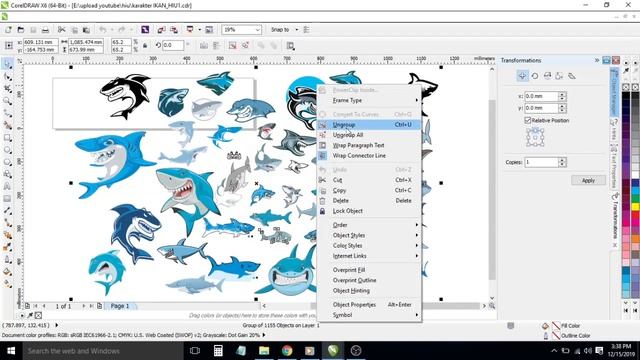Select Wrap Paragraph Text menu entry
Screen dimensions: 640x360
[369, 145]
